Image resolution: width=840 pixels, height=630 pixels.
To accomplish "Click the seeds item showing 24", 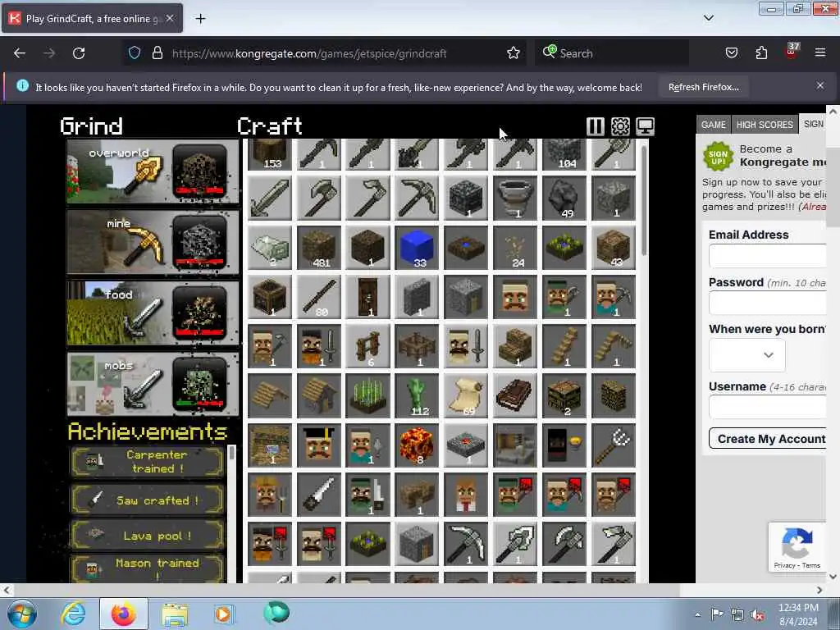I will pos(515,248).
